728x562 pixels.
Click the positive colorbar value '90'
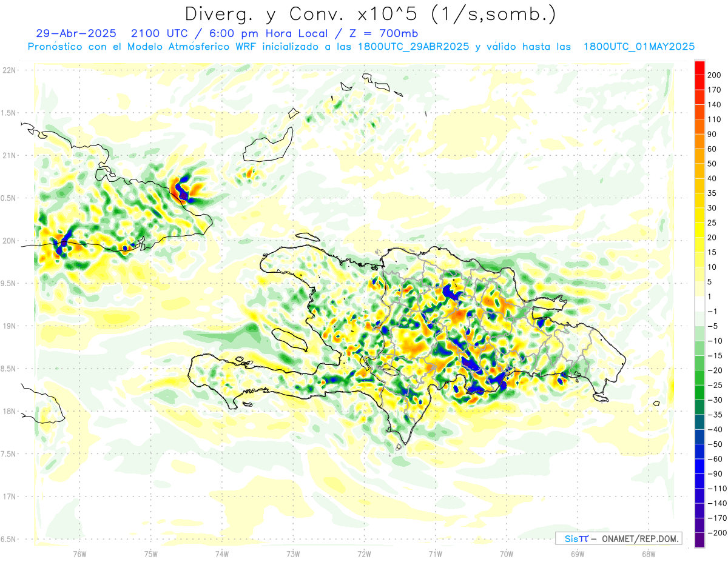coord(713,135)
